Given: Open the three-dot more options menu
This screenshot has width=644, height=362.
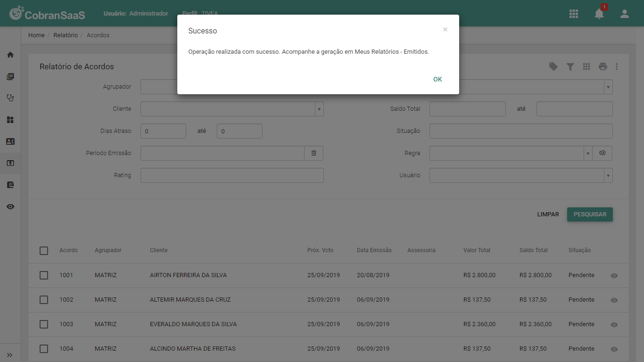Looking at the screenshot, I should [617, 66].
